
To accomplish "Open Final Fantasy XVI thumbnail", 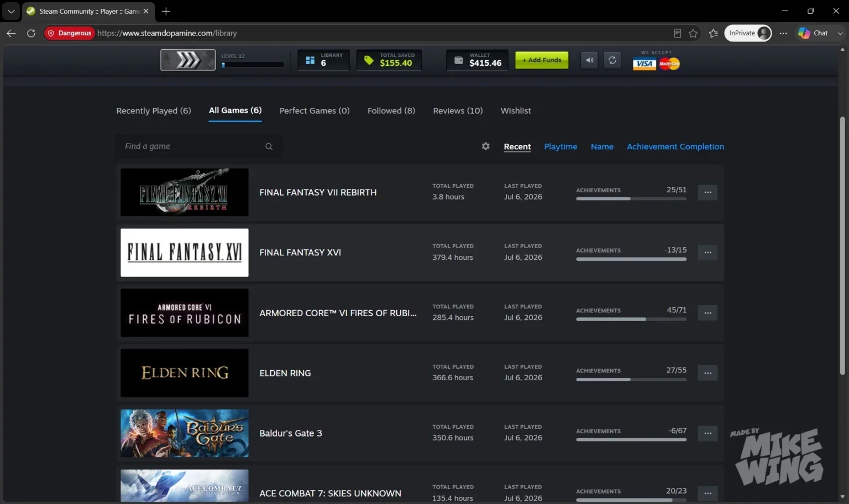I will click(x=185, y=253).
